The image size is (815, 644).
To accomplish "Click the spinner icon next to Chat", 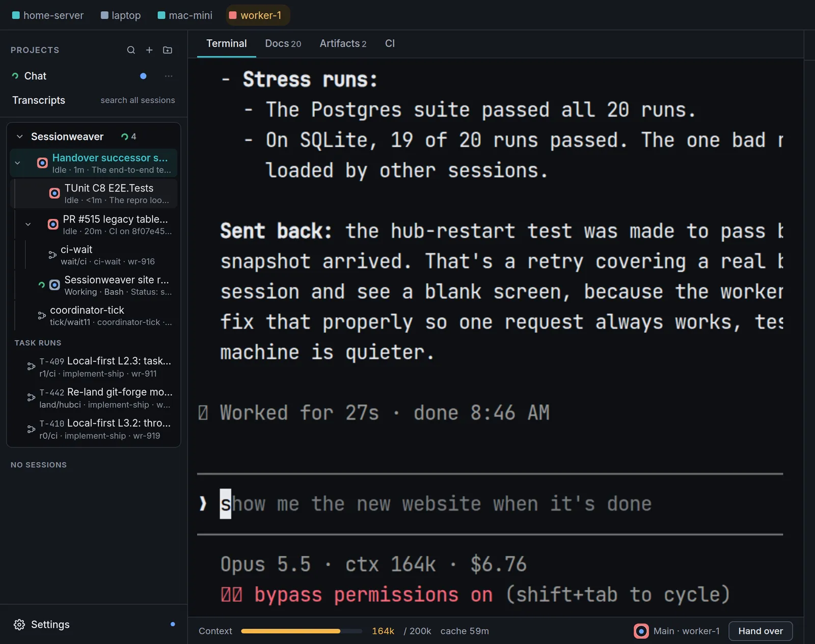I will tap(15, 76).
